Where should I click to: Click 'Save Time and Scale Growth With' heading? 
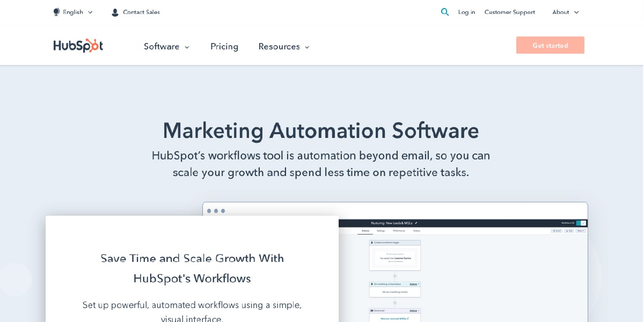[192, 259]
